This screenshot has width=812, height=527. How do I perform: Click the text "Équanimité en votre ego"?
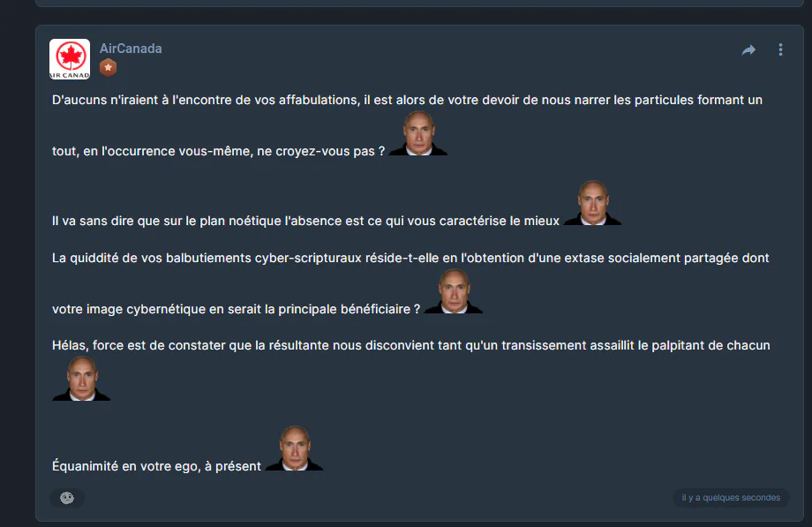pos(126,466)
